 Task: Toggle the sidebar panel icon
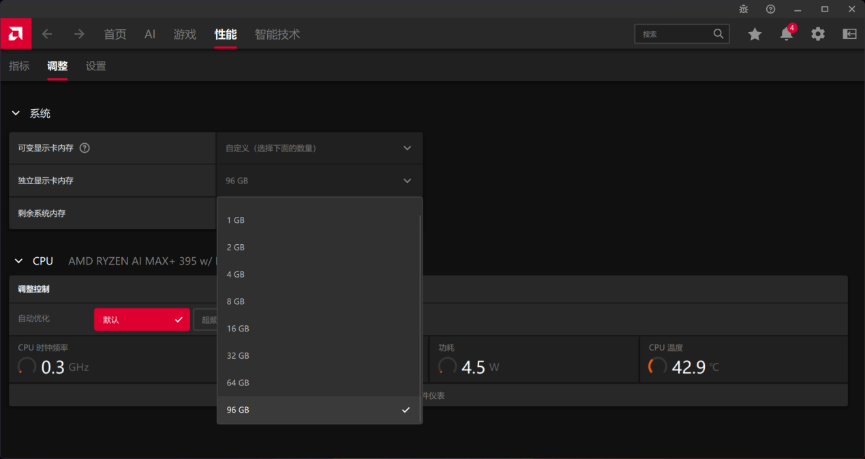850,34
